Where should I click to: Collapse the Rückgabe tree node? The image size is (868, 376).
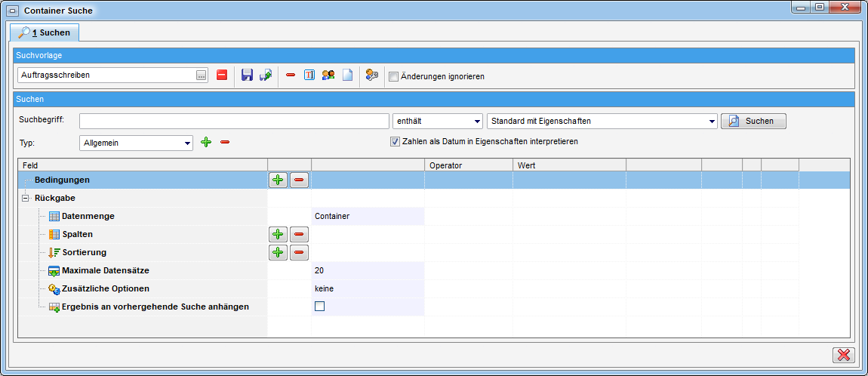coord(26,199)
